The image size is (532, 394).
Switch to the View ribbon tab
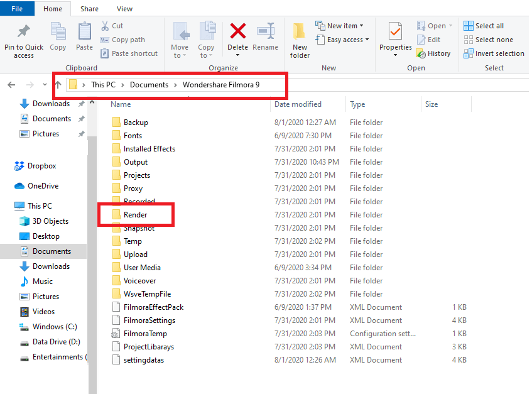pyautogui.click(x=124, y=9)
